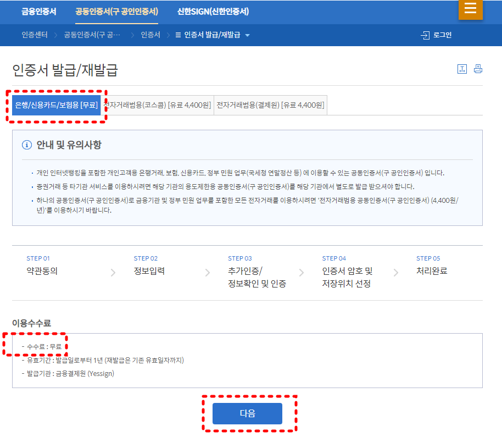Switch to the 금융인증서 tab
502x448 pixels.
[39, 12]
